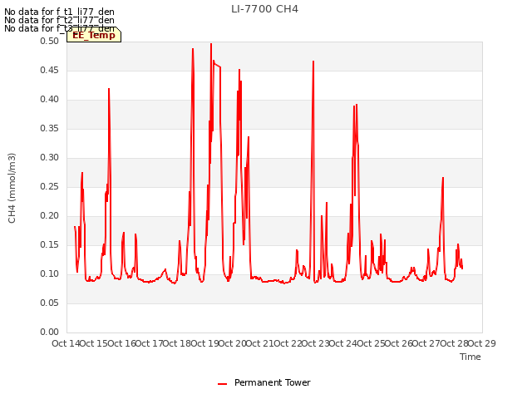Click the Oct 17 x-axis label
Screen dimensions: 532x399
coord(150,343)
